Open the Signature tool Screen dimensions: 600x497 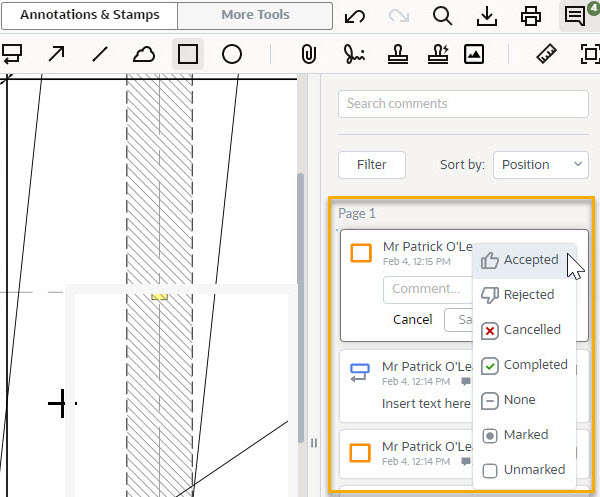(x=352, y=54)
